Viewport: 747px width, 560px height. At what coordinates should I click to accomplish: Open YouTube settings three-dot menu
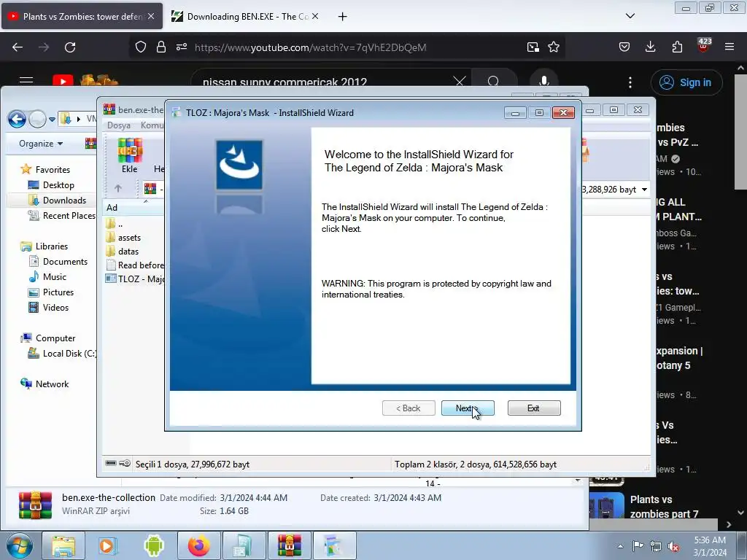(x=630, y=82)
